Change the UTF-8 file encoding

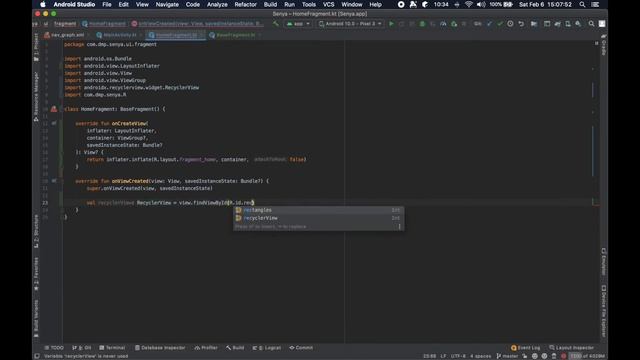coord(458,356)
